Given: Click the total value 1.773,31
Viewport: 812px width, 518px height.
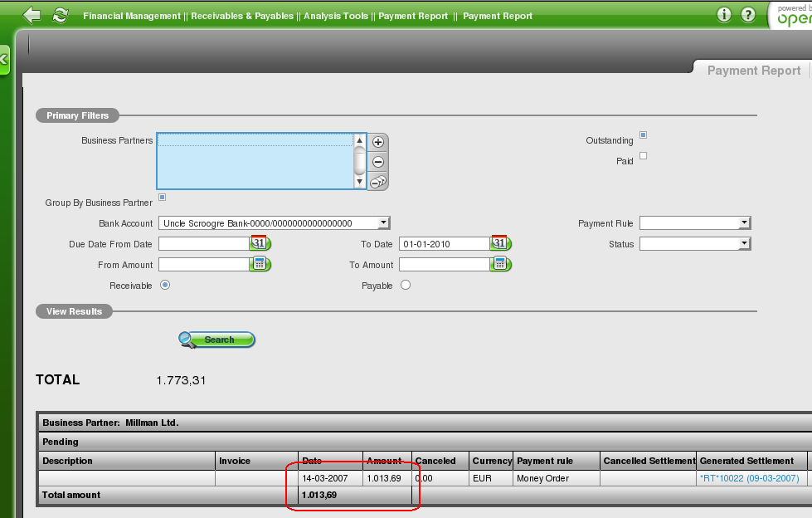Looking at the screenshot, I should (181, 380).
